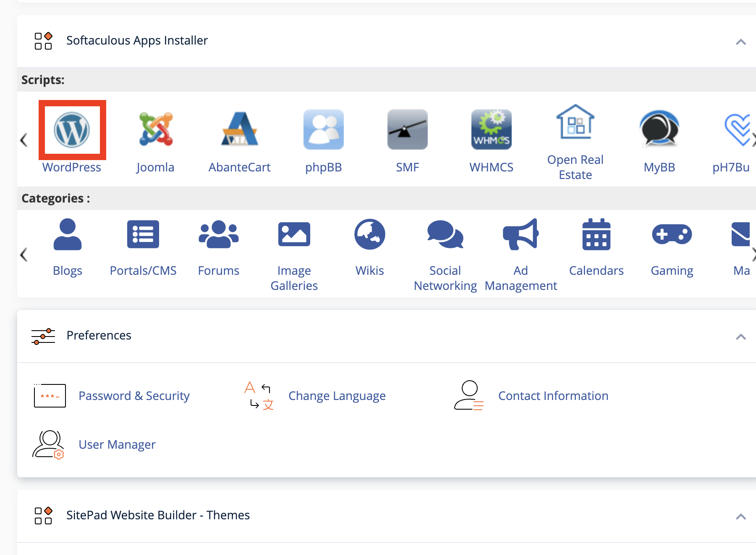Open the phpBB text link
Image resolution: width=756 pixels, height=555 pixels.
point(324,167)
